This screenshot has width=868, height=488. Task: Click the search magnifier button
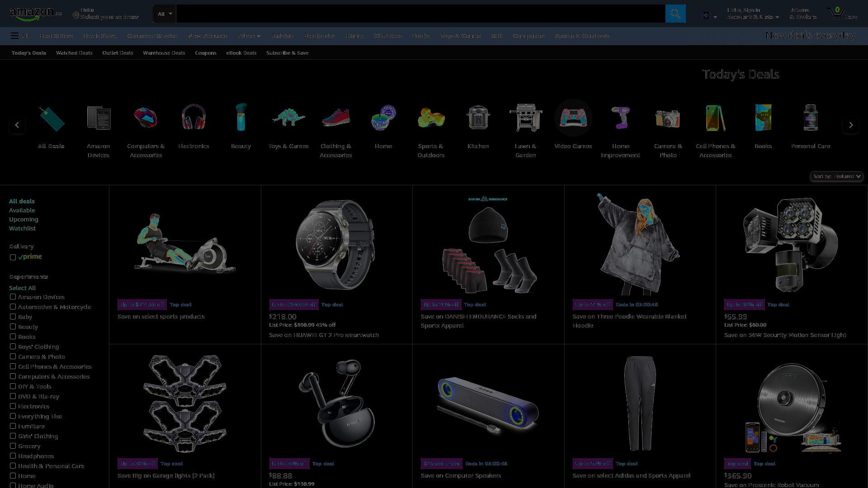pyautogui.click(x=675, y=14)
